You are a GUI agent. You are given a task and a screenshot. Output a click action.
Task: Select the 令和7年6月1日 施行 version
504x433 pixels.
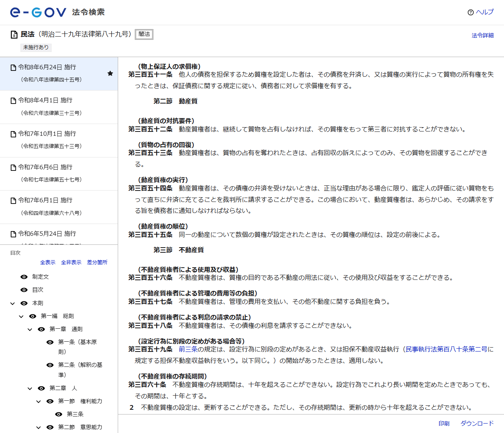[x=59, y=207]
